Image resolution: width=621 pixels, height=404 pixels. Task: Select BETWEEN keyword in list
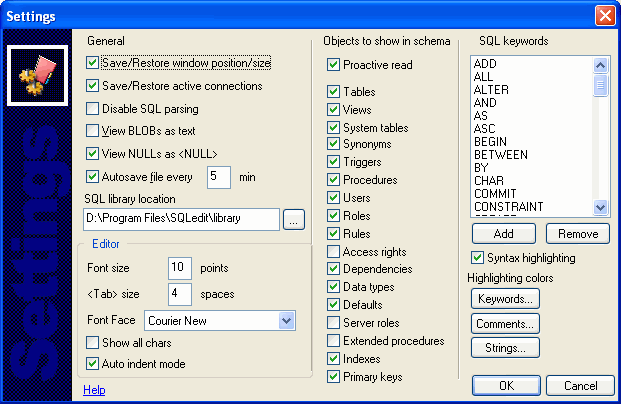501,155
